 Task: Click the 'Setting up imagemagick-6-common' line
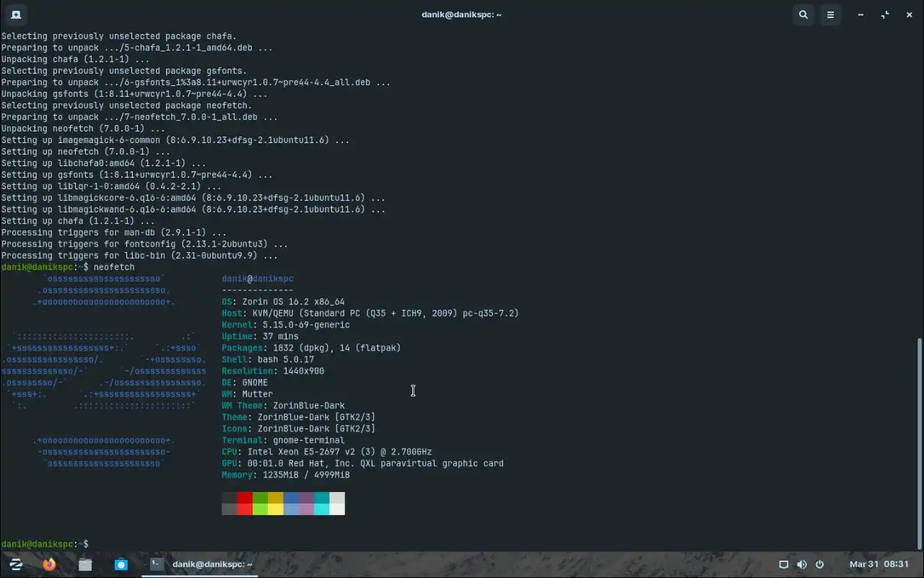(x=175, y=140)
